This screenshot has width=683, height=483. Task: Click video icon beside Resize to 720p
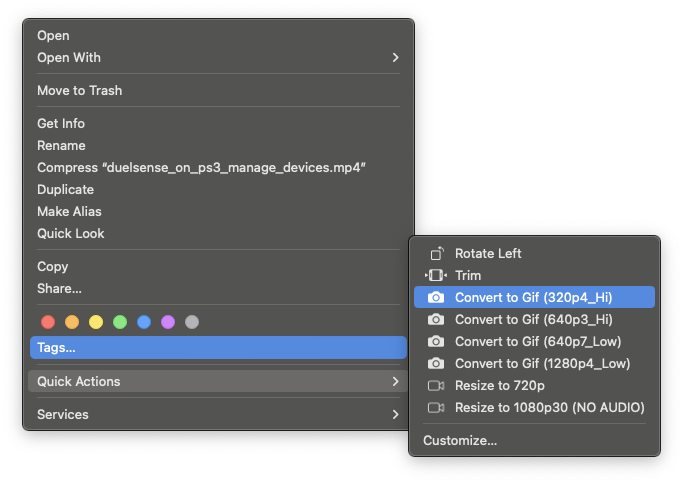pyautogui.click(x=435, y=385)
